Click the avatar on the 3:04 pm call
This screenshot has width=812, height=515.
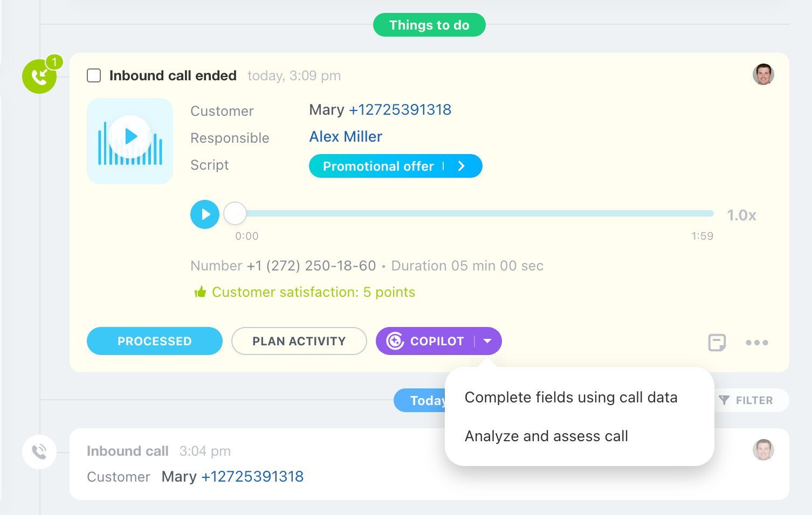[x=763, y=450]
